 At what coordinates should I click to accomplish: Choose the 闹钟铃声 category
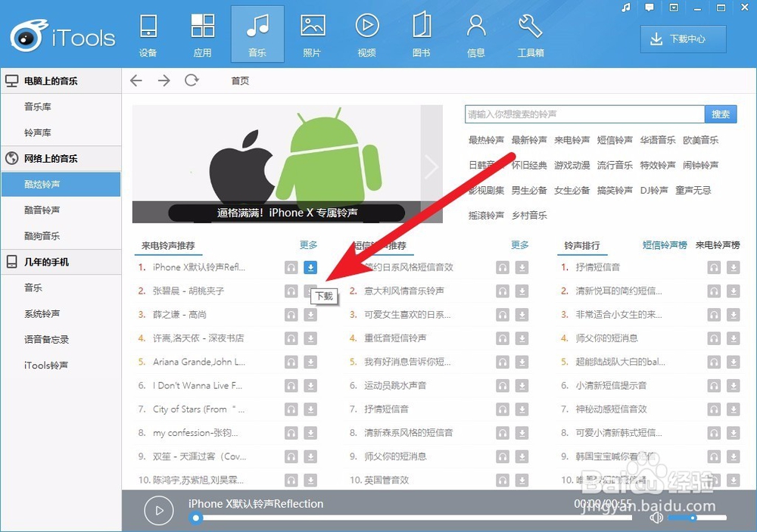[x=700, y=165]
